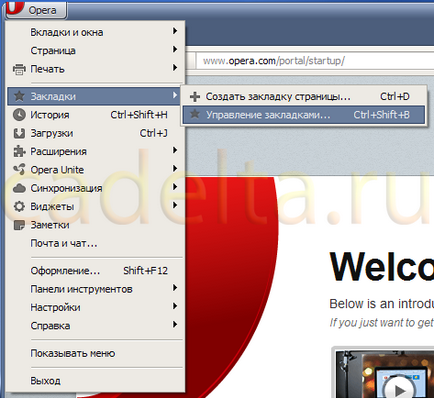Click the puzzle icon beside Расширения
The image size is (434, 399).
(x=19, y=151)
